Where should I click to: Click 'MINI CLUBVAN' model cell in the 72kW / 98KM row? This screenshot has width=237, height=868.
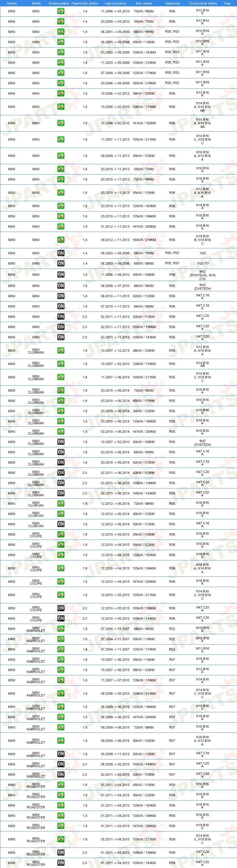(x=36, y=504)
